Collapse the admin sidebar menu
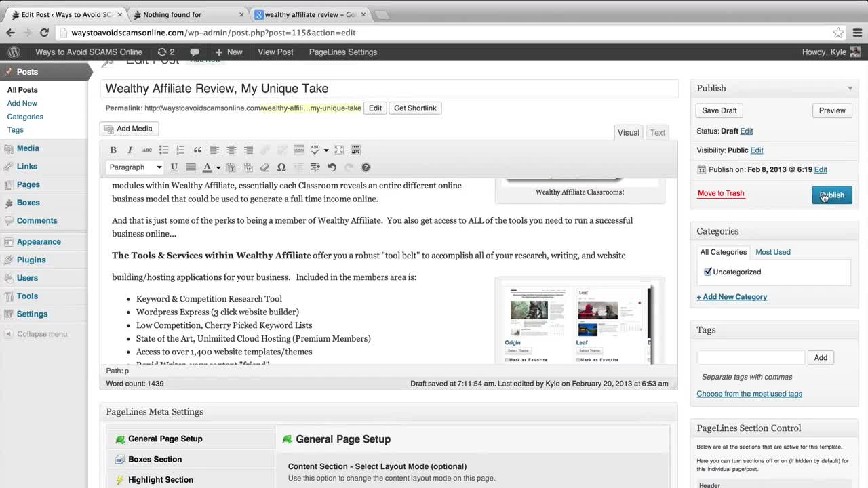The height and width of the screenshot is (488, 868). tap(37, 333)
